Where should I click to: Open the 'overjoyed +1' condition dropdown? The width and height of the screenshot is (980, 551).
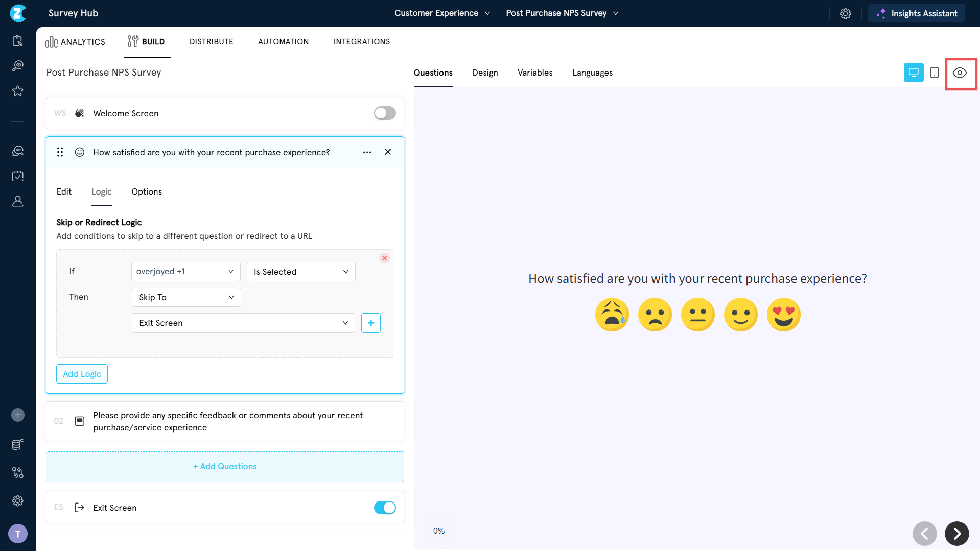click(x=185, y=272)
